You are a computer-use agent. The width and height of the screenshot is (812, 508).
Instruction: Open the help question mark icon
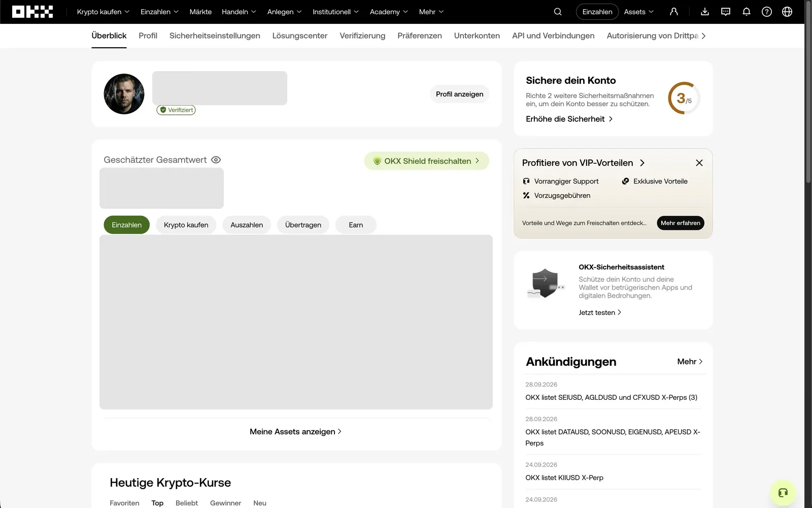(767, 12)
